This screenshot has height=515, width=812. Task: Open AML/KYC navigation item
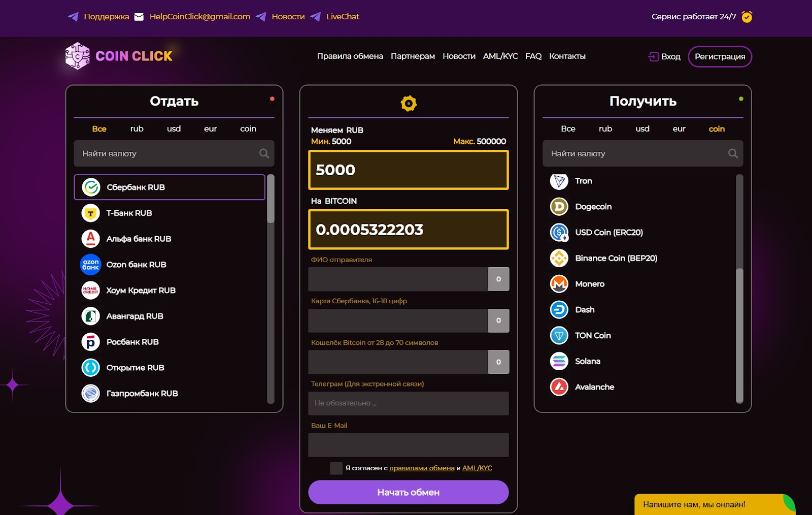pyautogui.click(x=500, y=56)
